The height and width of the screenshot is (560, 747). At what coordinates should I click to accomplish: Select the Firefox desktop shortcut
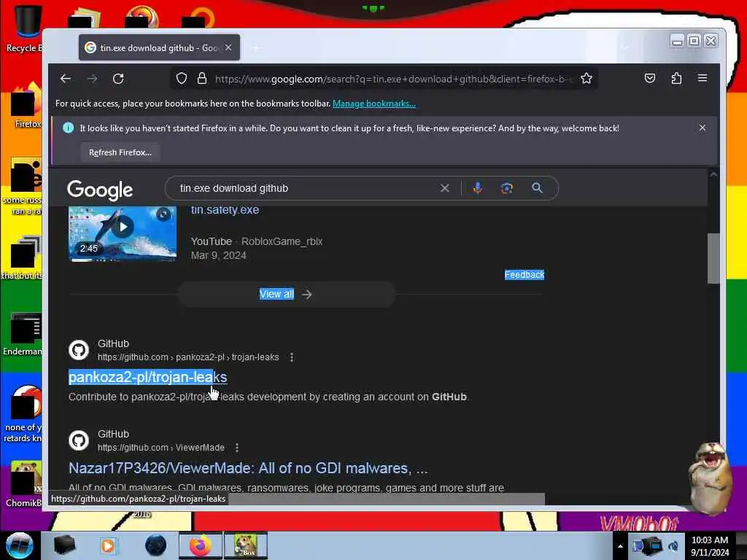pos(26,106)
